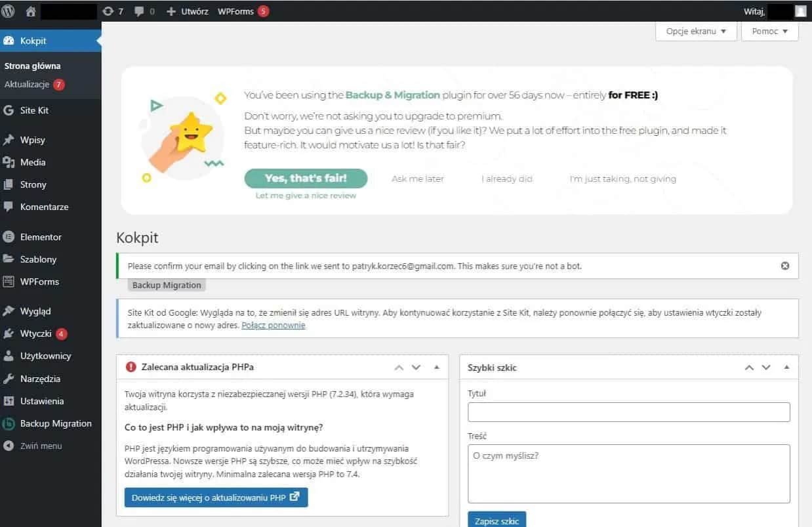Open the Opcje ekranu dropdown
Image resolution: width=812 pixels, height=527 pixels.
(x=695, y=31)
